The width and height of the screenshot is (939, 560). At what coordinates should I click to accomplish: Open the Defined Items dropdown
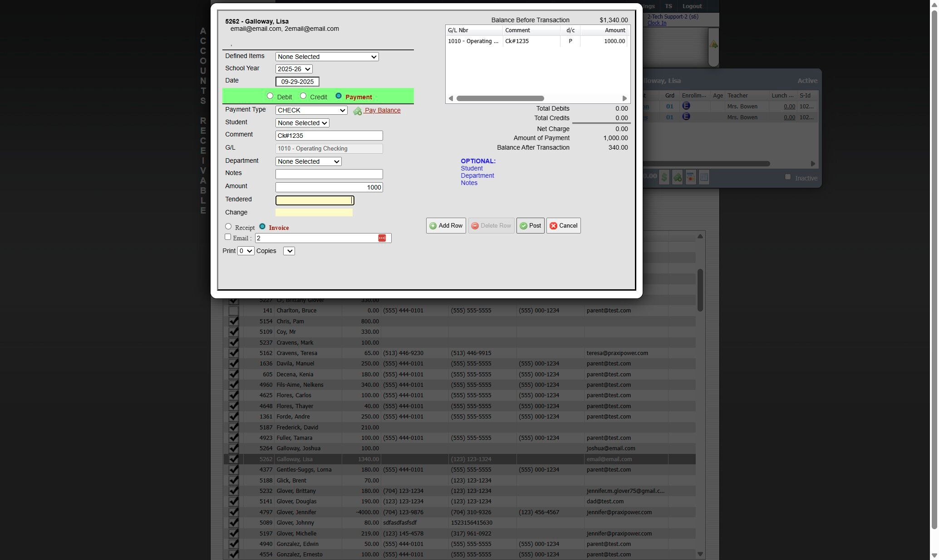(x=327, y=57)
